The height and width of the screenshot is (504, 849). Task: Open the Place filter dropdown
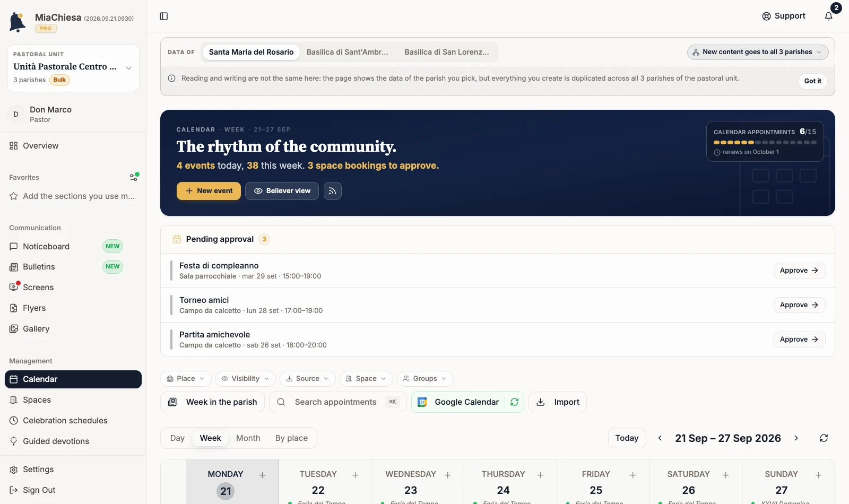(x=186, y=379)
